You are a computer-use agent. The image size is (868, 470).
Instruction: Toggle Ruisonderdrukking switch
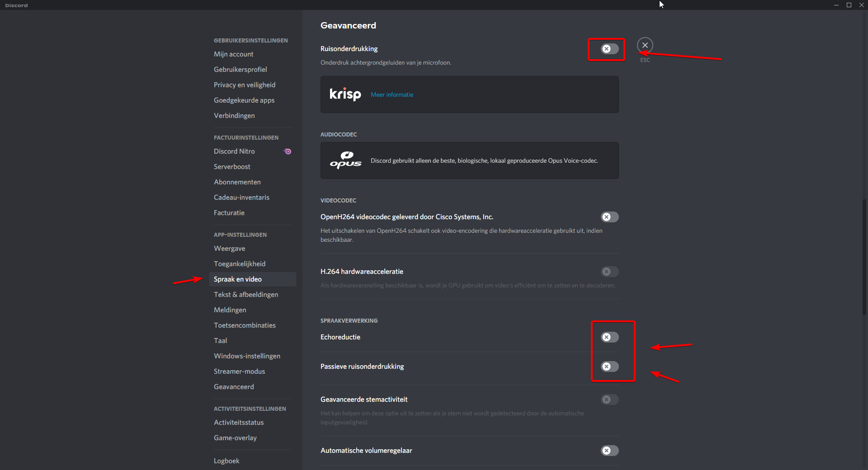[609, 49]
